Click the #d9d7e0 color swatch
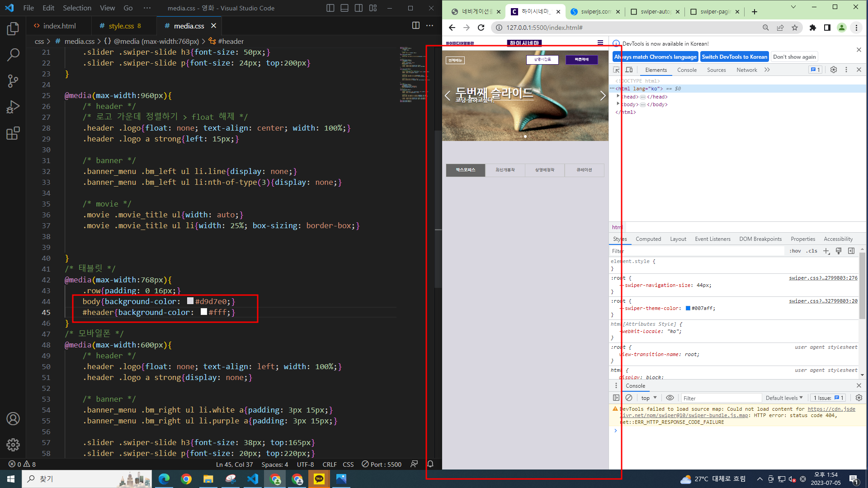The height and width of the screenshot is (488, 868). 190,301
